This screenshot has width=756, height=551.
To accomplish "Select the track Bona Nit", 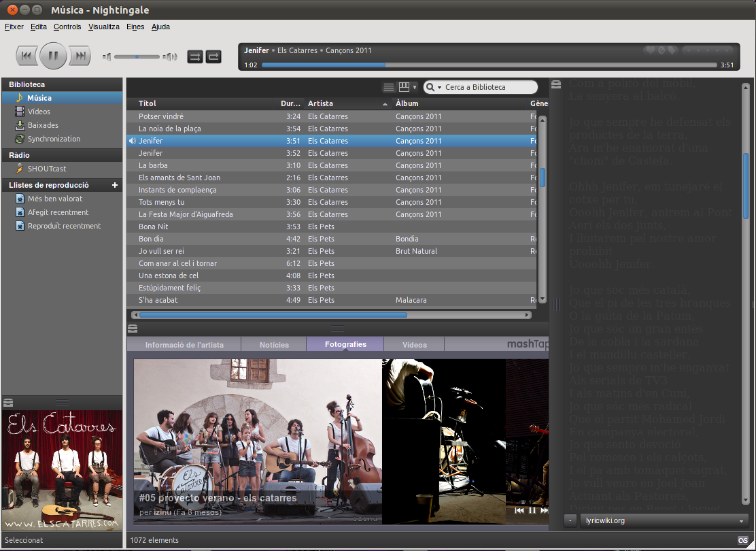I will (332, 227).
